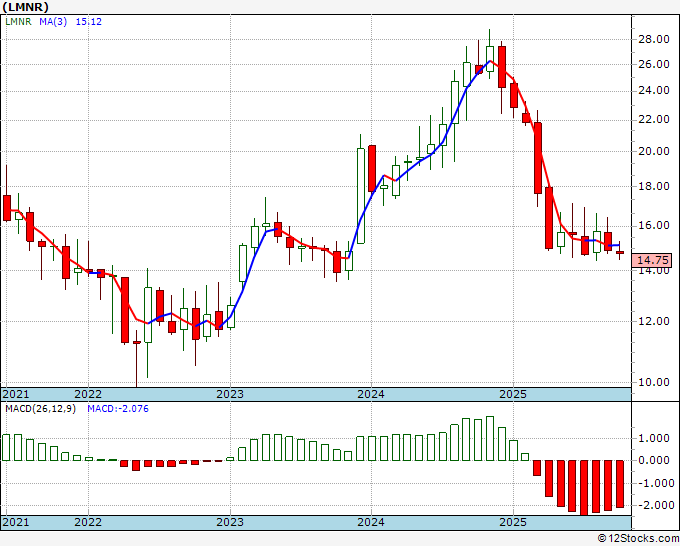Click the 26.00 price axis label

(654, 64)
